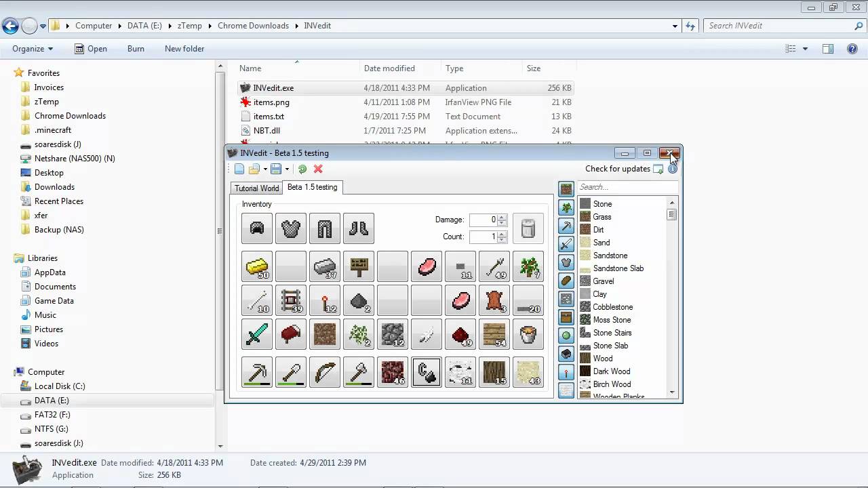Viewport: 868px width, 488px height.
Task: Select the netherrack stack of 46
Action: 393,372
